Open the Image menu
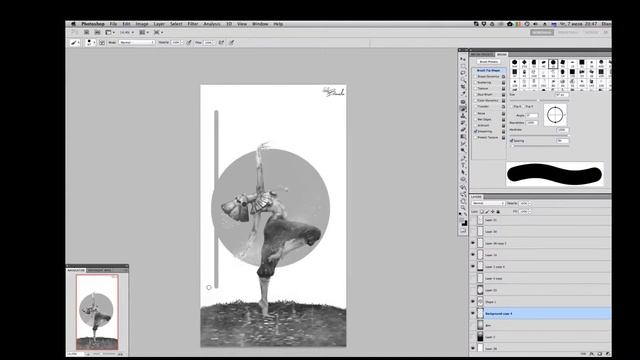 [x=142, y=24]
